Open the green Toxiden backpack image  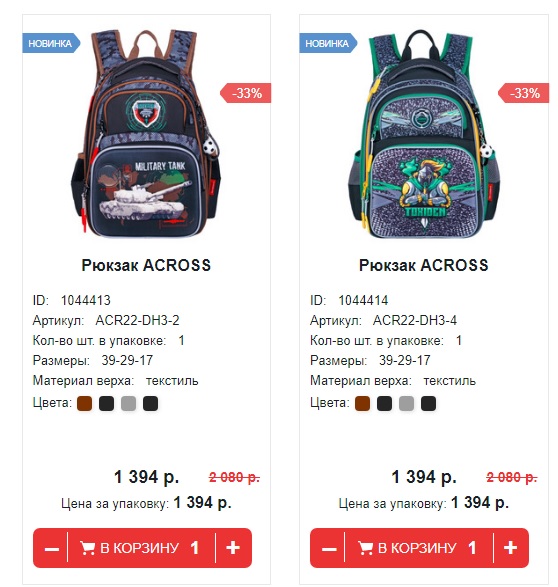[x=424, y=133]
